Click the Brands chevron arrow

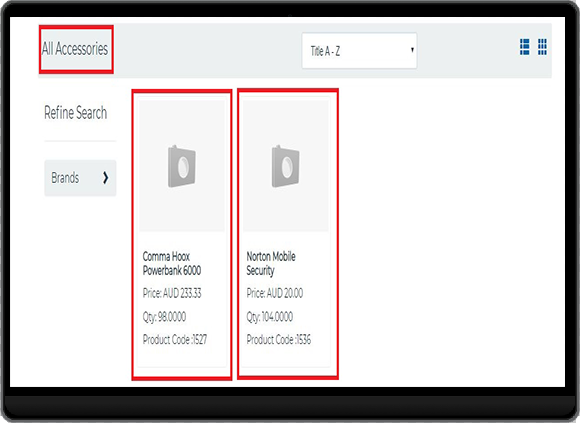106,178
